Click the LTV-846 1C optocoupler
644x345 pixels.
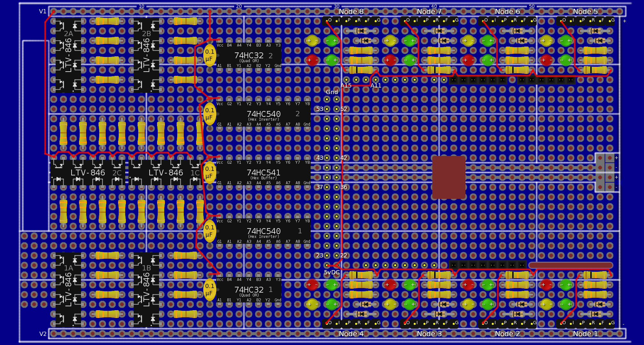166,172
